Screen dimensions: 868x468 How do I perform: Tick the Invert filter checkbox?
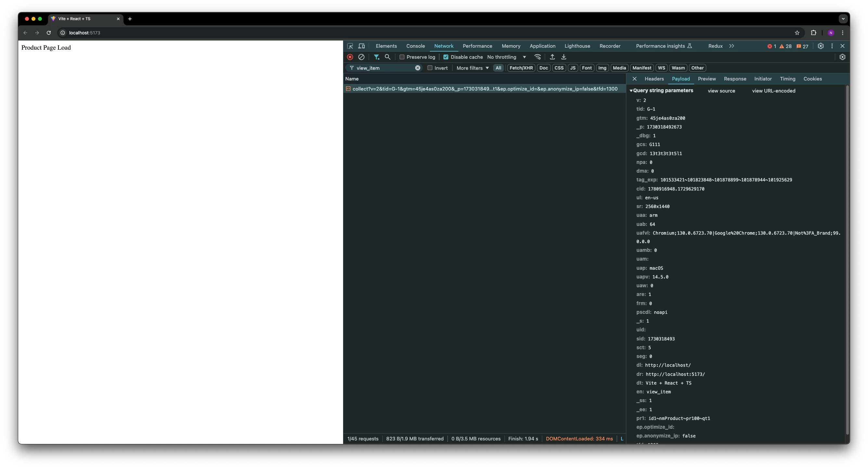[430, 68]
